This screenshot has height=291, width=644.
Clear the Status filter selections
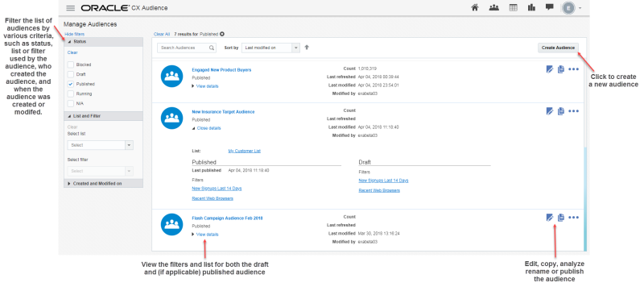72,52
